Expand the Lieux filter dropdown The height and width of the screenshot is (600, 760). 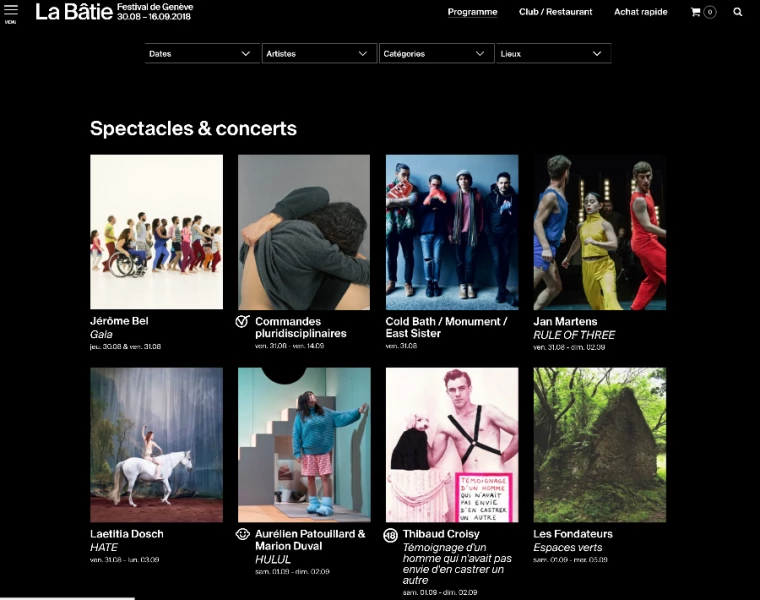(x=554, y=53)
